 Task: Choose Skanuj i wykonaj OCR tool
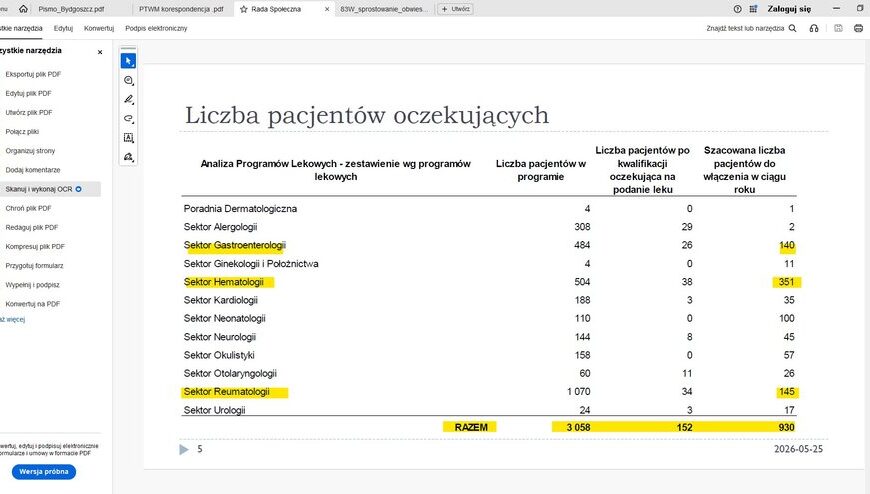point(50,189)
